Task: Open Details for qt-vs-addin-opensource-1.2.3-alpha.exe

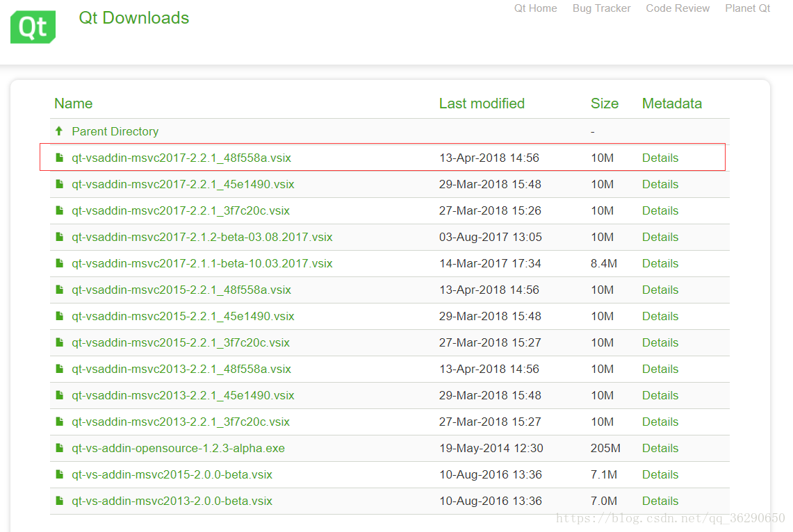Action: point(660,448)
